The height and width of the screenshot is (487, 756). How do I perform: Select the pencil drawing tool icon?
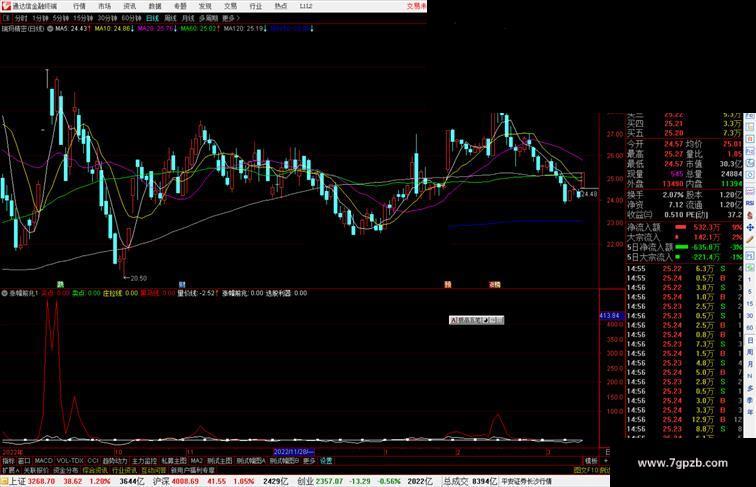point(750,240)
